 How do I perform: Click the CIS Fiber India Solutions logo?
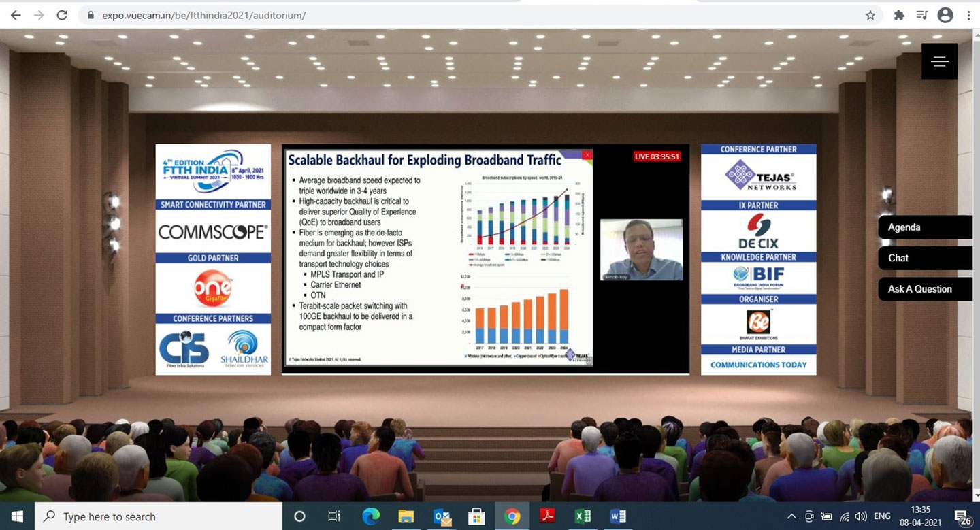pos(184,349)
